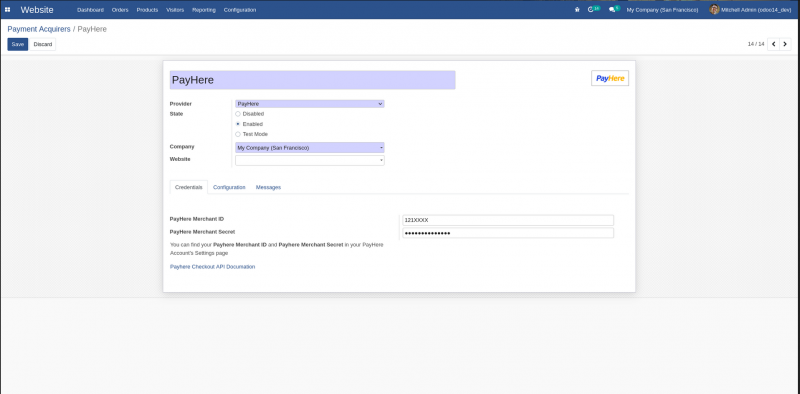This screenshot has height=394, width=800.
Task: Click the PayHere Merchant ID field
Action: [x=508, y=220]
